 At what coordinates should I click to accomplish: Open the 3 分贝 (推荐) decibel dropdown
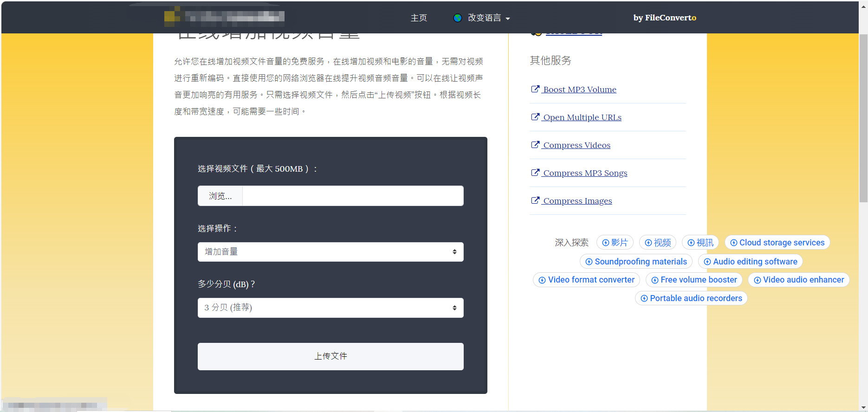tap(330, 308)
